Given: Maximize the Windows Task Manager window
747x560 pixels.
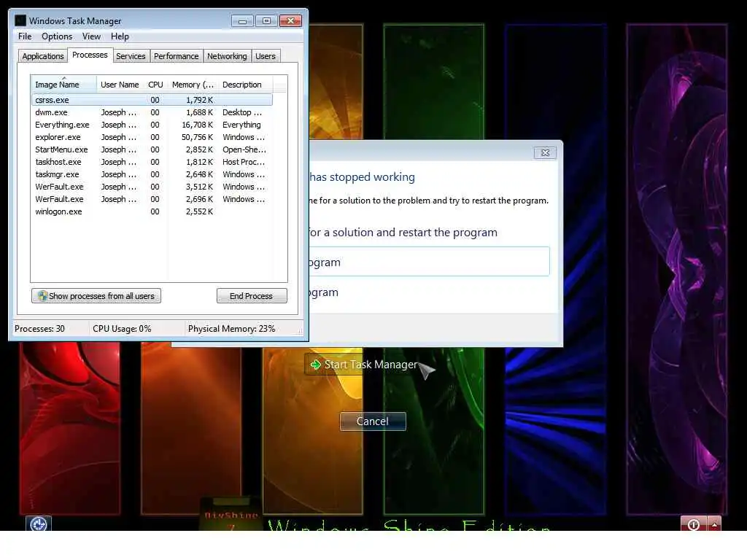Looking at the screenshot, I should tap(267, 21).
